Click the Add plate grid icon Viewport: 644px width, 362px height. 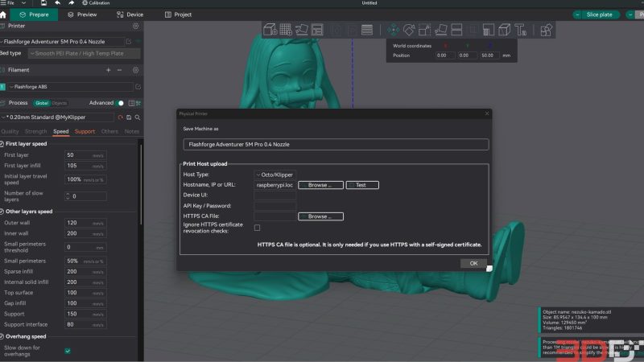[286, 30]
